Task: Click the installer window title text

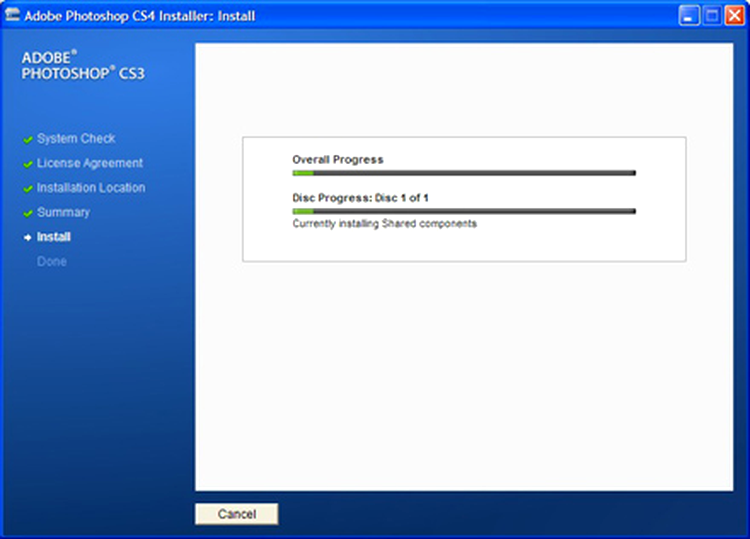Action: pyautogui.click(x=140, y=16)
